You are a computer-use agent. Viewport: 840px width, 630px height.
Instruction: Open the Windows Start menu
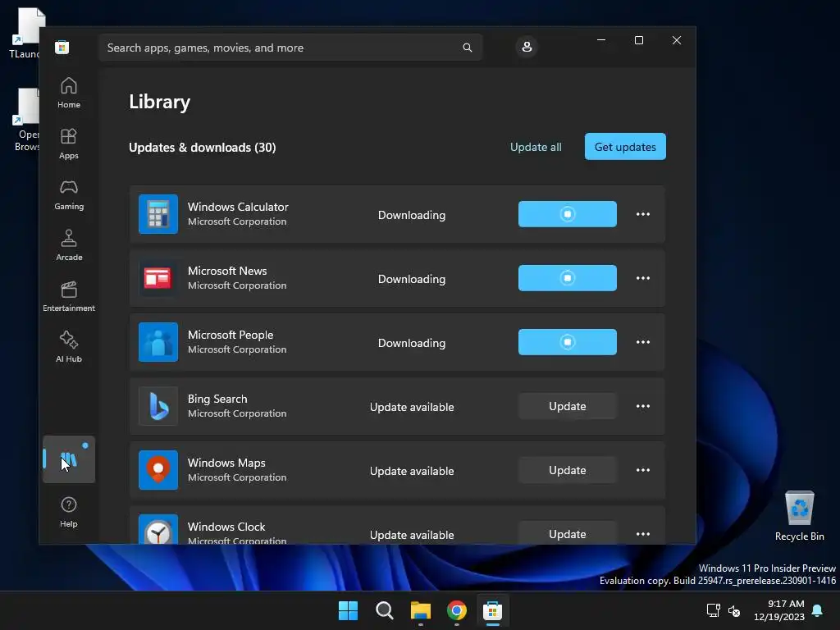pyautogui.click(x=348, y=610)
